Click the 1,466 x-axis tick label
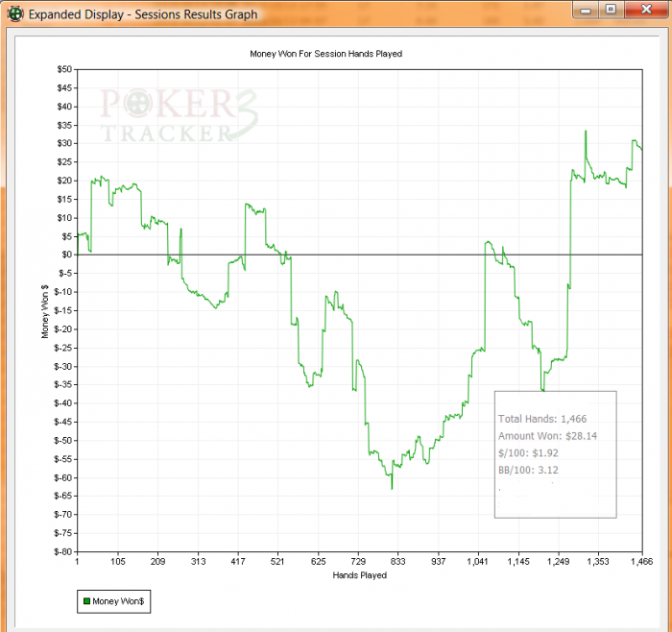This screenshot has height=632, width=672. coord(641,561)
